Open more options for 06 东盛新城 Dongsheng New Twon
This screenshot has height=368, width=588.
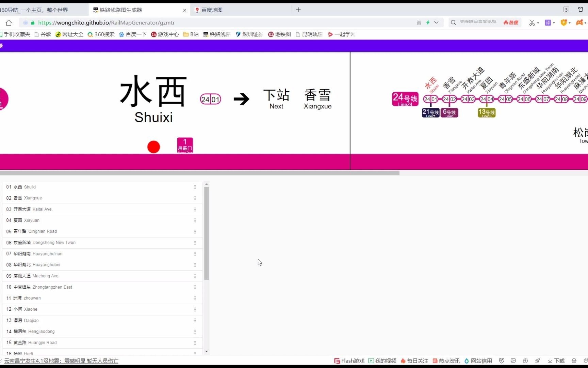click(195, 243)
